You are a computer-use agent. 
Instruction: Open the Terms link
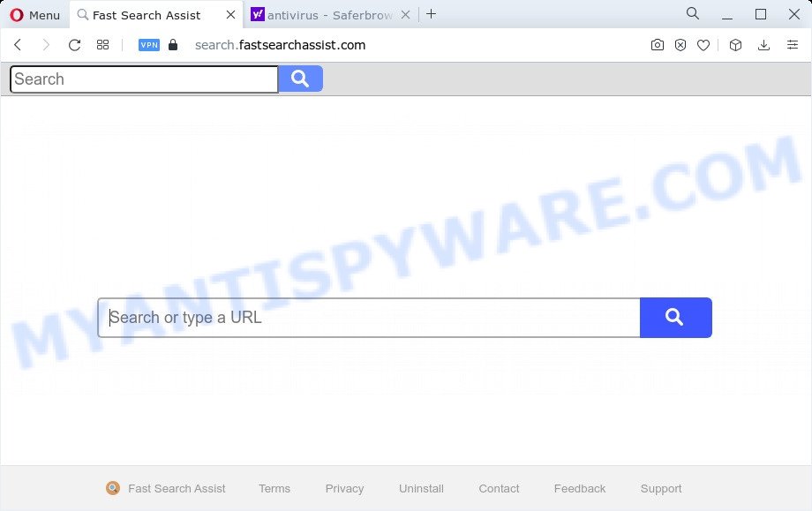pos(274,488)
